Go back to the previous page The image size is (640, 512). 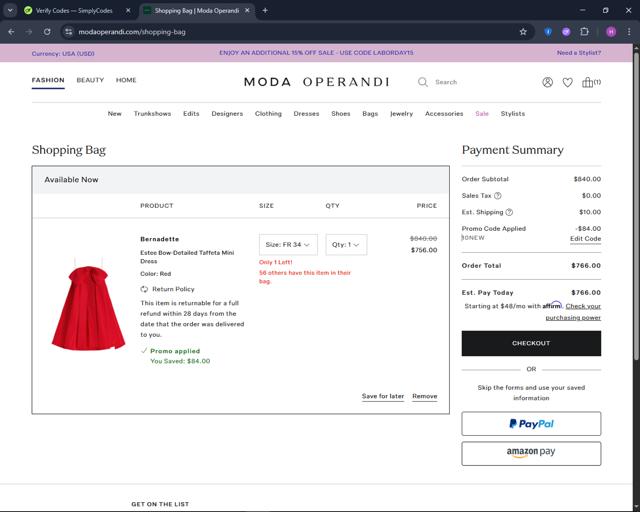(x=11, y=32)
